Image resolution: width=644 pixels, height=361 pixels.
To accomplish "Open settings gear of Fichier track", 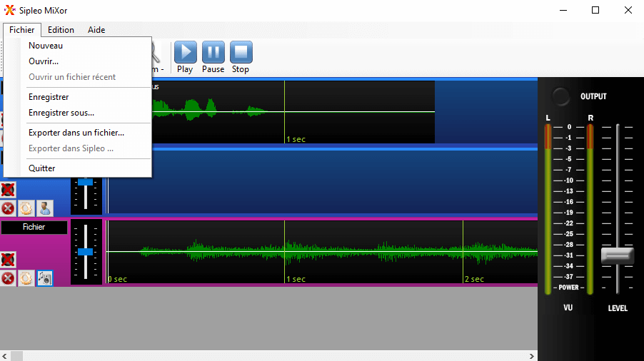I will pyautogui.click(x=26, y=278).
